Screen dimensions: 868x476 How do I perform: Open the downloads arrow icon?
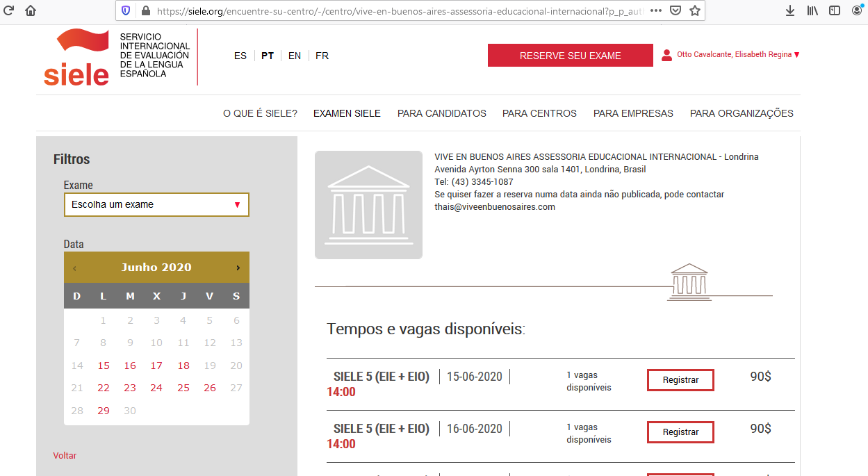coord(790,10)
